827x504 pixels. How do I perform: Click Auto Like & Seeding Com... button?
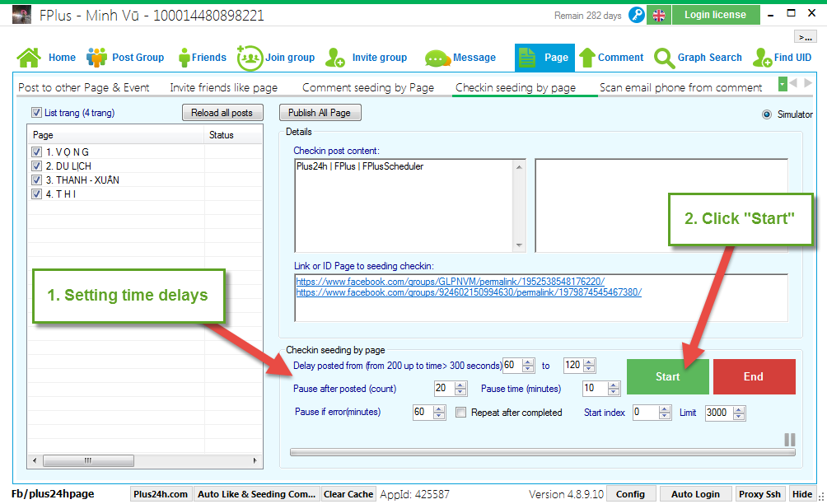256,494
